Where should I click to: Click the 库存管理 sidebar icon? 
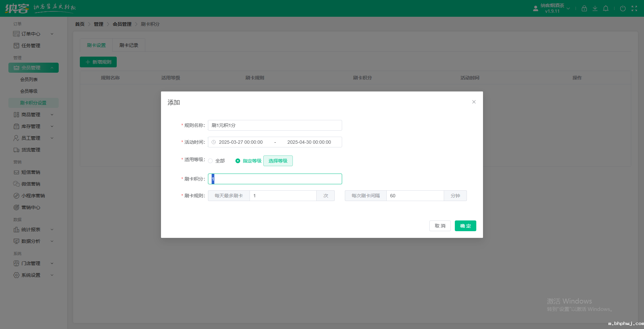click(16, 126)
